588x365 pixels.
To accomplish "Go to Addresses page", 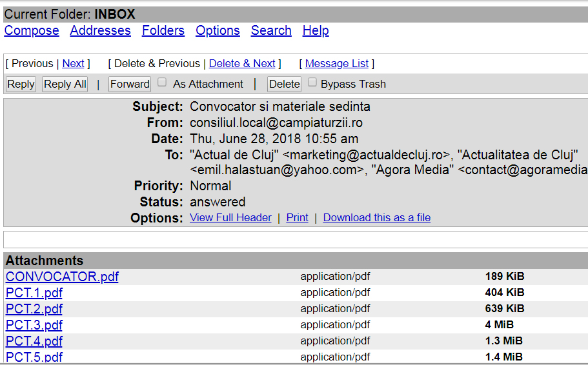I will coord(100,30).
